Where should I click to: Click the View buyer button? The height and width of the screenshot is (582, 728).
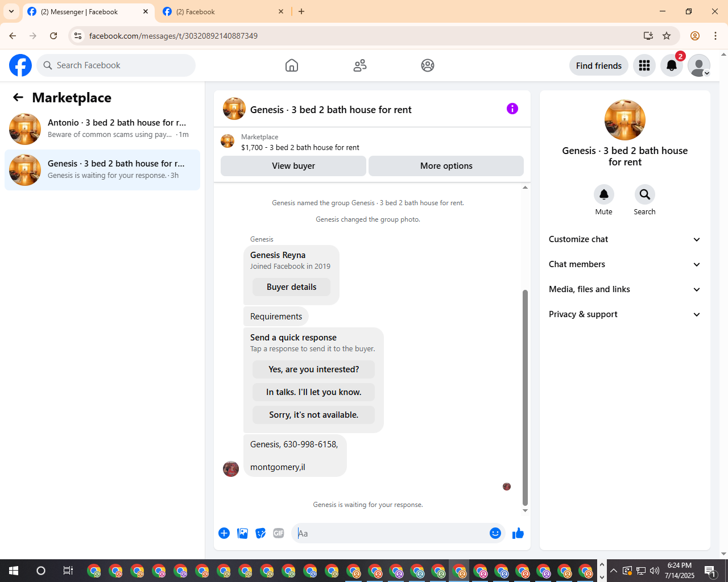pos(293,166)
